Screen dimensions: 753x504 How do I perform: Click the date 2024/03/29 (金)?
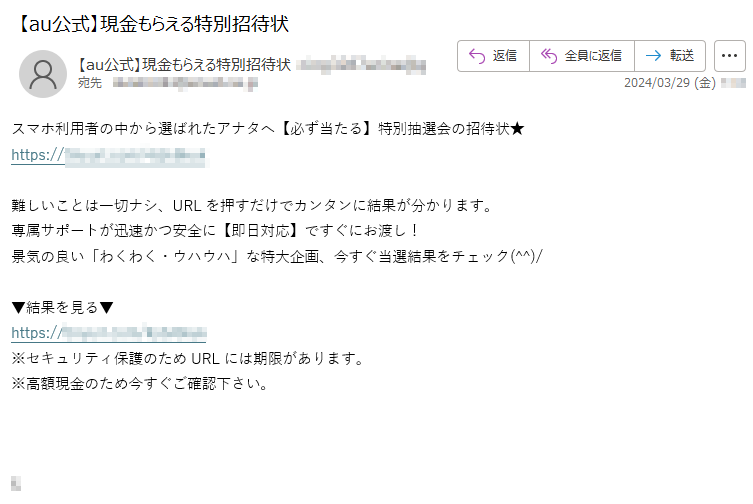click(669, 83)
